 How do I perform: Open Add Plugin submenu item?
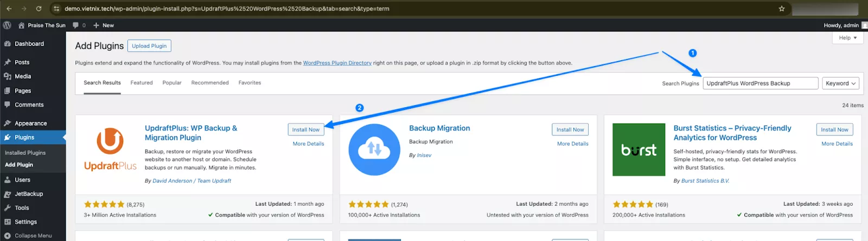(19, 165)
